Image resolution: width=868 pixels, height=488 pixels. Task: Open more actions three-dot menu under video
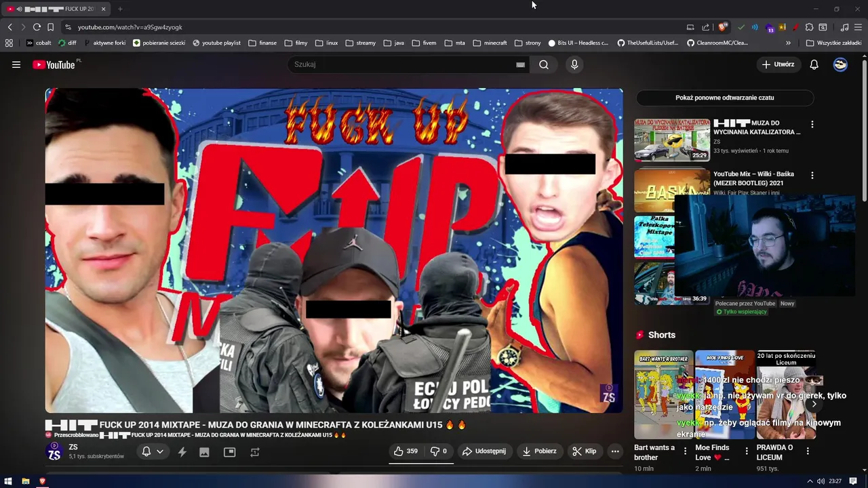click(615, 451)
